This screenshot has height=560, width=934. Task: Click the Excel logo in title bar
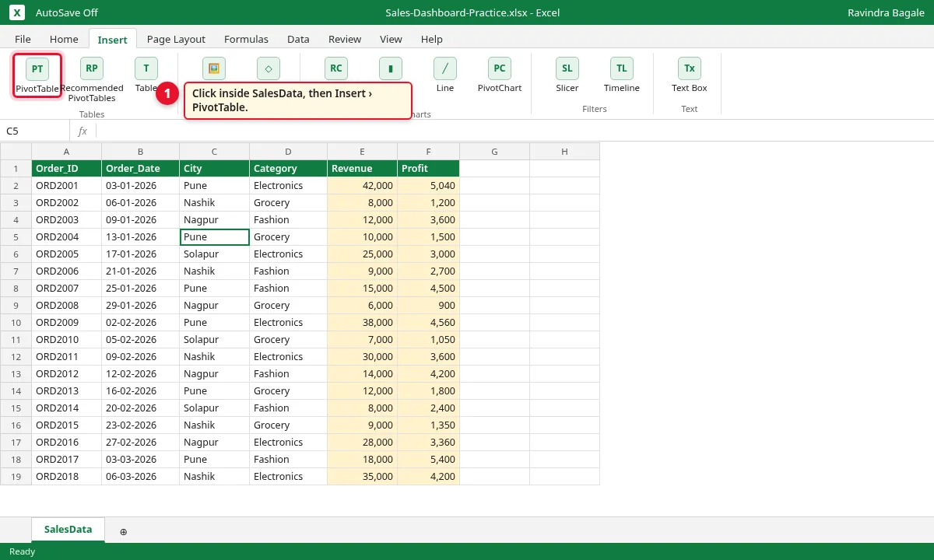pos(17,12)
